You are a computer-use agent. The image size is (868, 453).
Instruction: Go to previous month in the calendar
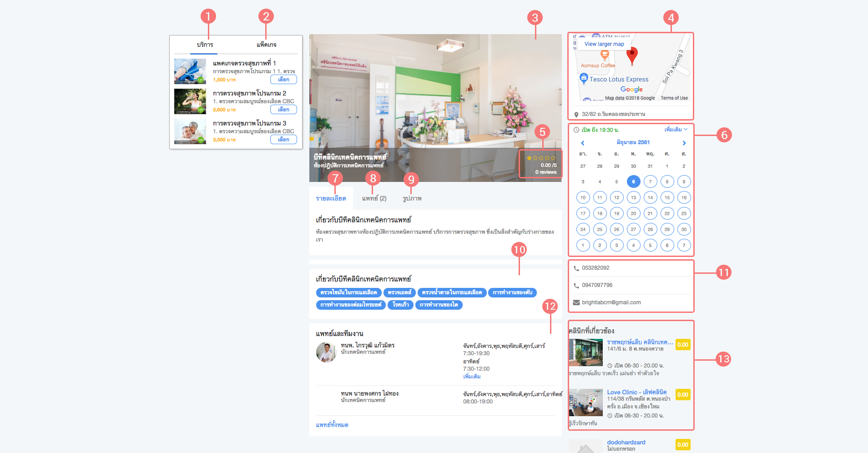[582, 143]
